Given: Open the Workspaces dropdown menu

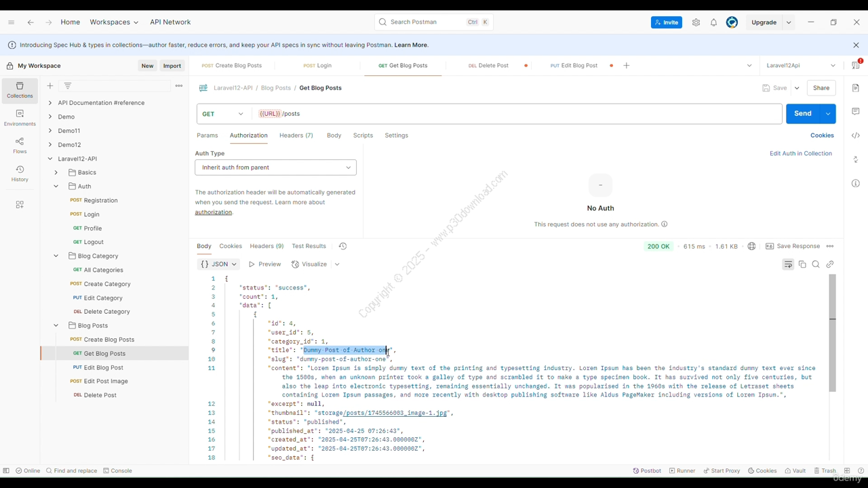Looking at the screenshot, I should pos(114,22).
